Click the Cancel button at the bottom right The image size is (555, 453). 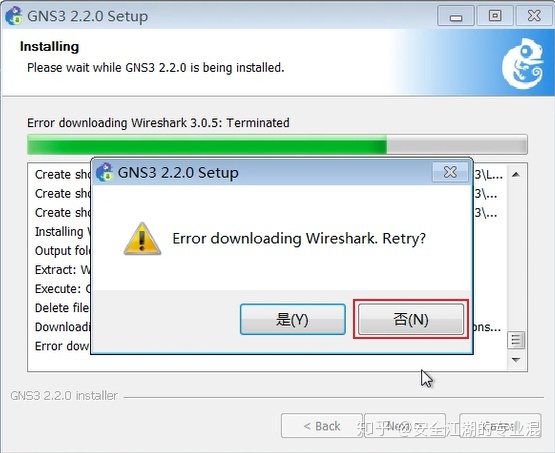(x=500, y=426)
